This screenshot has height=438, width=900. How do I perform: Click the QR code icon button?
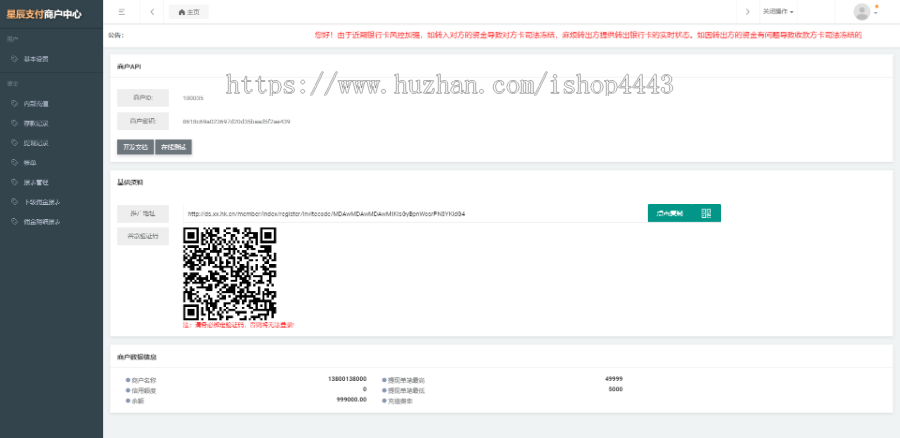[x=706, y=213]
